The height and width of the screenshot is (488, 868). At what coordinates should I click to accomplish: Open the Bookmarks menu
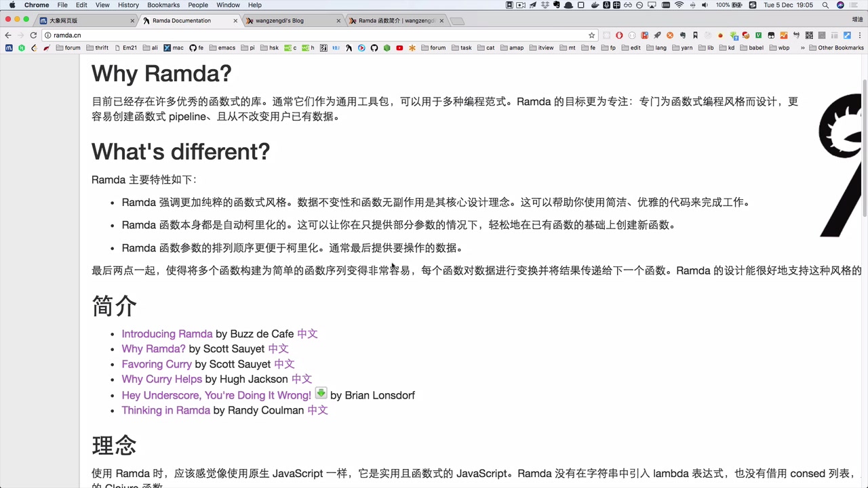163,5
